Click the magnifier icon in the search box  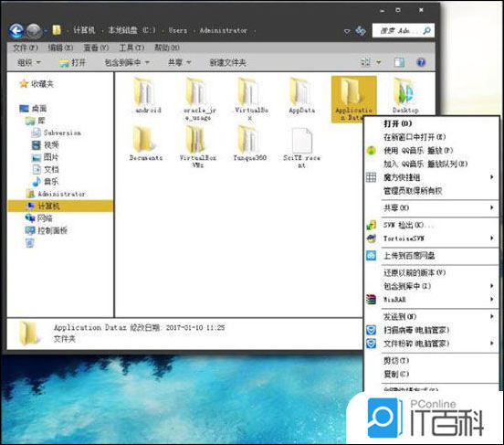click(x=426, y=31)
